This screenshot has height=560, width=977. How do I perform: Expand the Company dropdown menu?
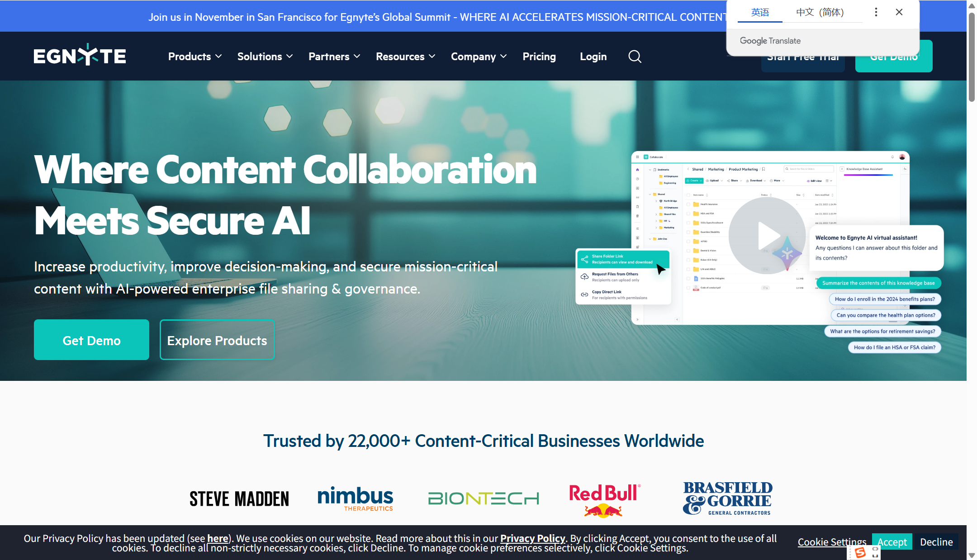(x=479, y=57)
